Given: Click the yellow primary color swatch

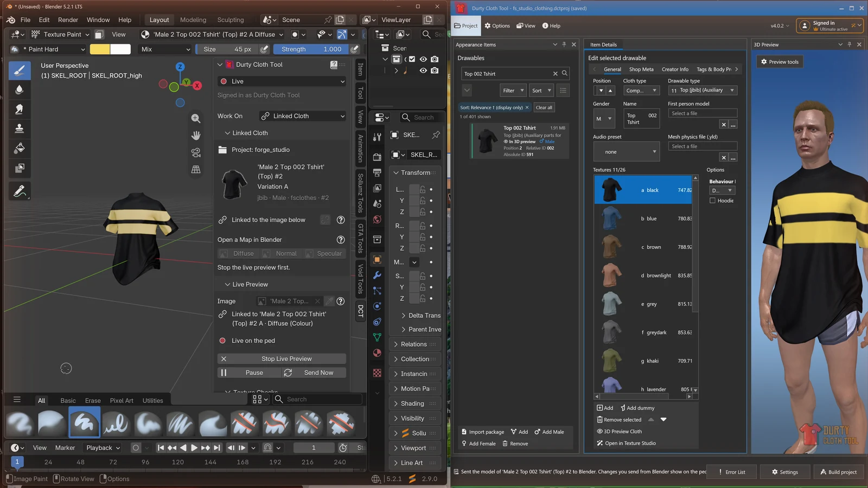Looking at the screenshot, I should click(100, 49).
